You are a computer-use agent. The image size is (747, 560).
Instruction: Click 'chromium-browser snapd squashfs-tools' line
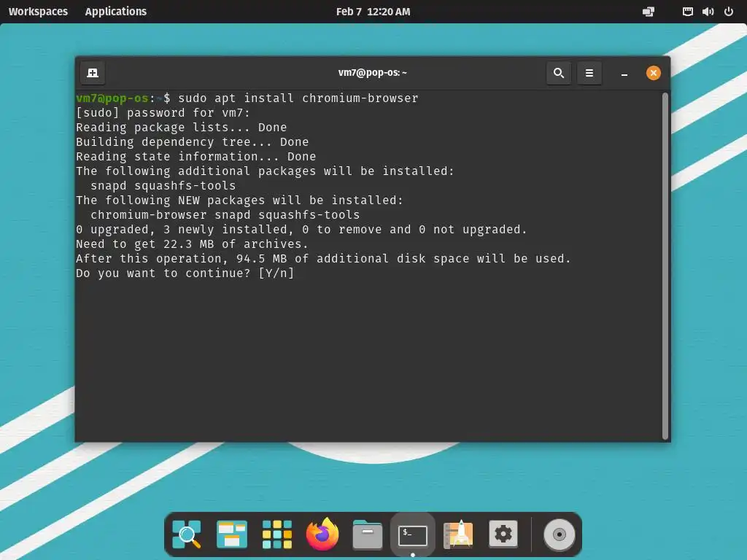(225, 215)
